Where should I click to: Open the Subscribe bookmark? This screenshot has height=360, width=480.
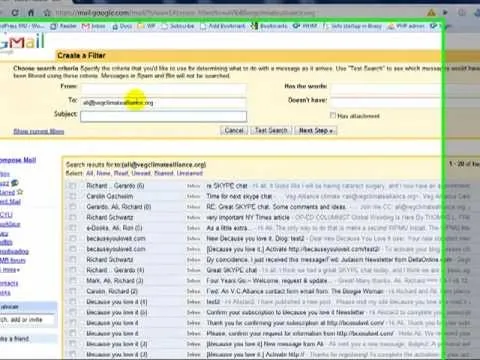(178, 26)
